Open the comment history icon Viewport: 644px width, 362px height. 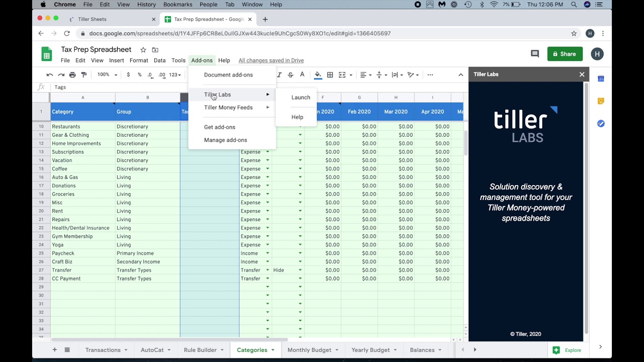pyautogui.click(x=535, y=54)
